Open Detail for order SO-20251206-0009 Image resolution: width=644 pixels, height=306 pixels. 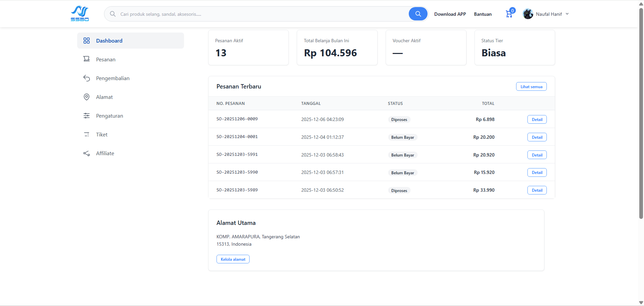[x=537, y=120]
